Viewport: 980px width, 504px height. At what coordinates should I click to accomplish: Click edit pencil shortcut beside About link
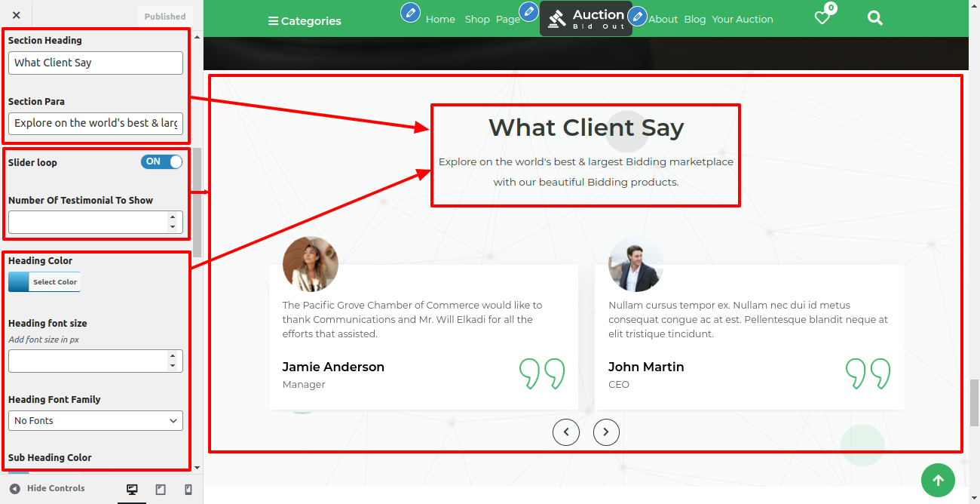click(x=638, y=16)
